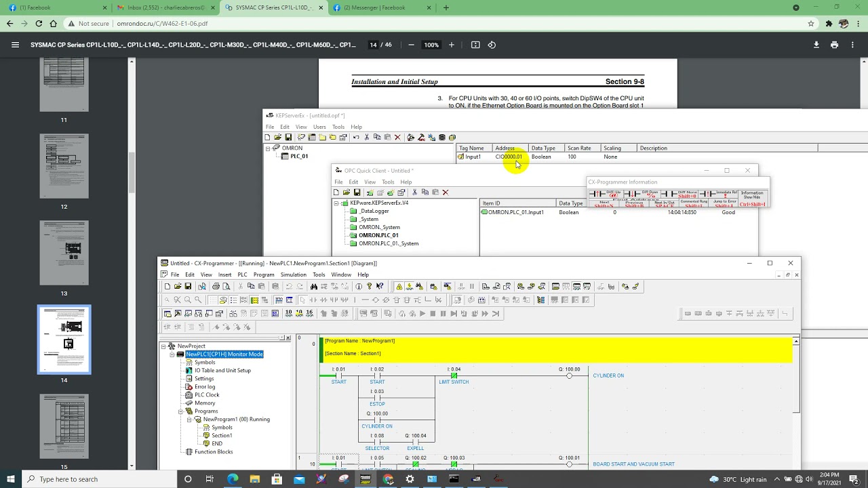868x488 pixels.
Task: Rotate the PDF page counterclockwise
Action: tap(492, 45)
